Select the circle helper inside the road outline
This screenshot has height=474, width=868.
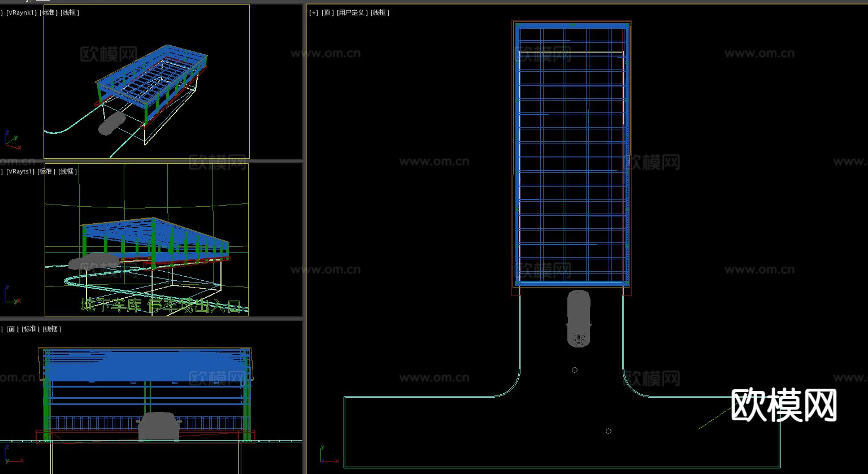point(609,431)
